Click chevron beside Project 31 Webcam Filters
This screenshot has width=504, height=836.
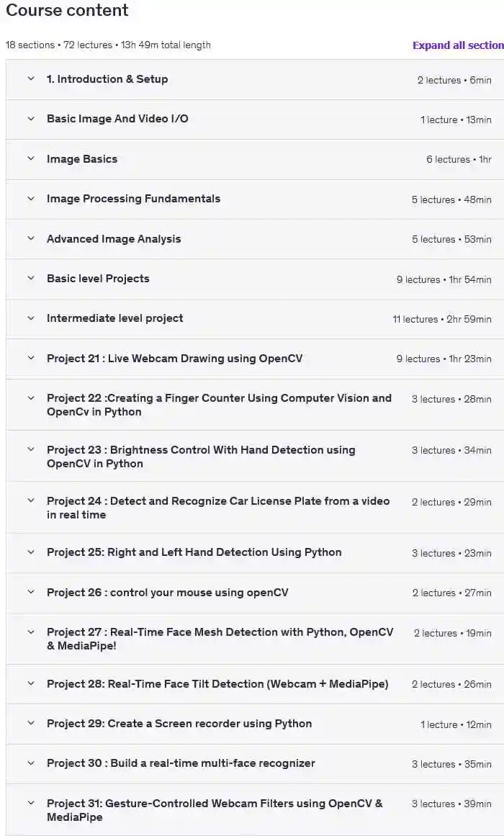pos(31,804)
